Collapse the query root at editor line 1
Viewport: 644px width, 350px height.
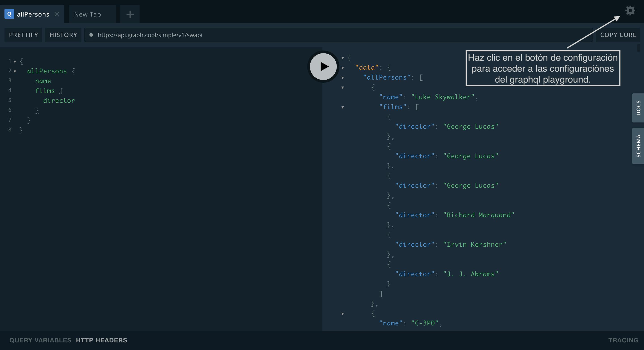pos(15,61)
